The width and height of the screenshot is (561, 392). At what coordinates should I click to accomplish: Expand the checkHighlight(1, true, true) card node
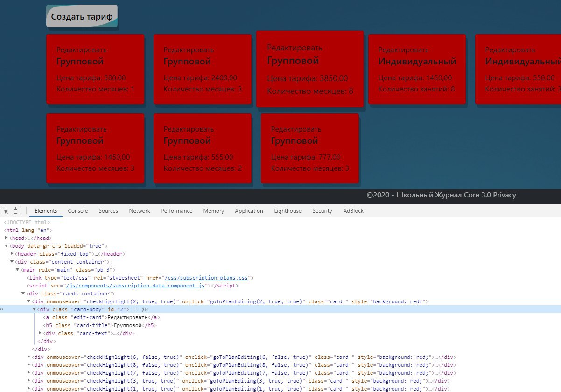click(x=29, y=389)
